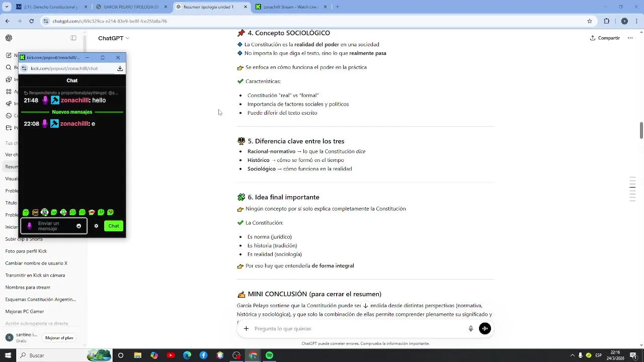The image size is (644, 362).
Task: Click the scroll-to-bottom arrow above prompt
Action: coord(366,306)
